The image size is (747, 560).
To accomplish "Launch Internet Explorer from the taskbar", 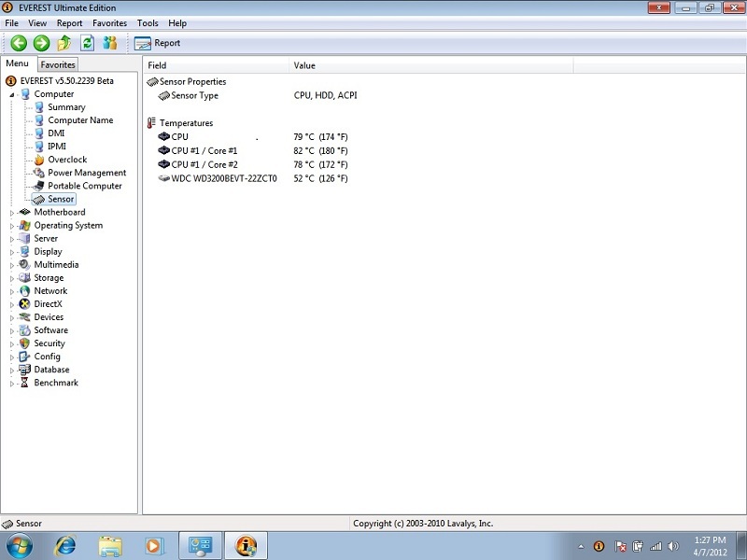I will [65, 546].
